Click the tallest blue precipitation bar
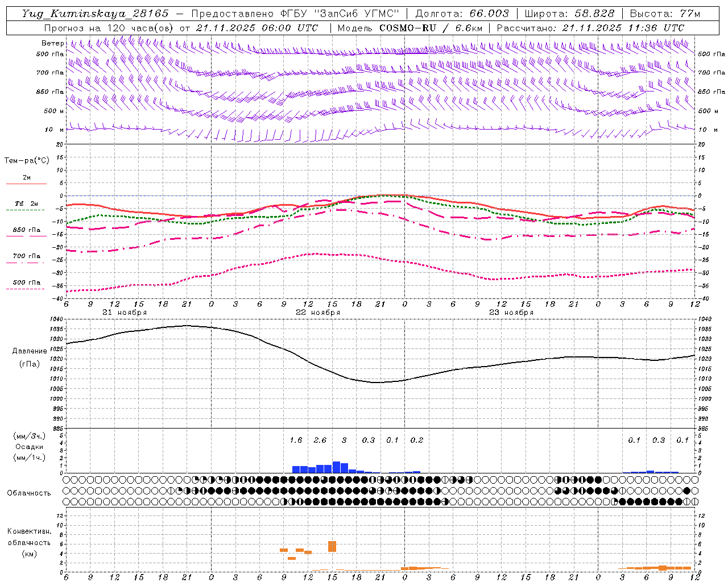Viewport: 728px width, 582px height. click(x=336, y=467)
